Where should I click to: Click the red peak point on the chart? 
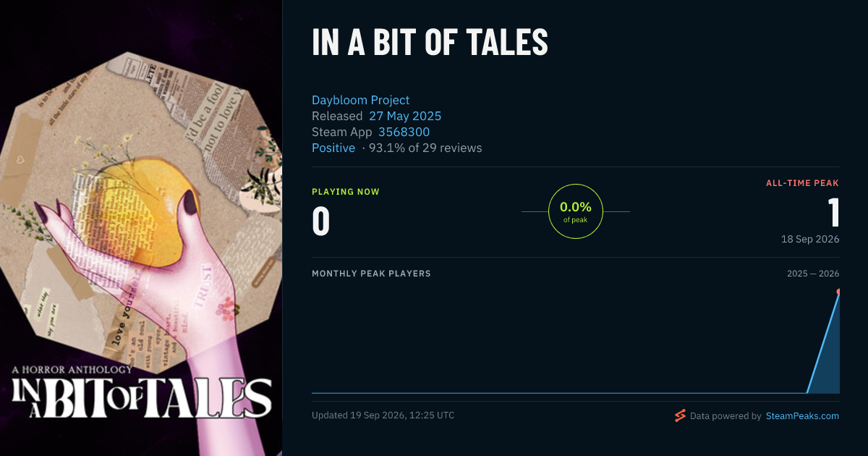click(838, 292)
